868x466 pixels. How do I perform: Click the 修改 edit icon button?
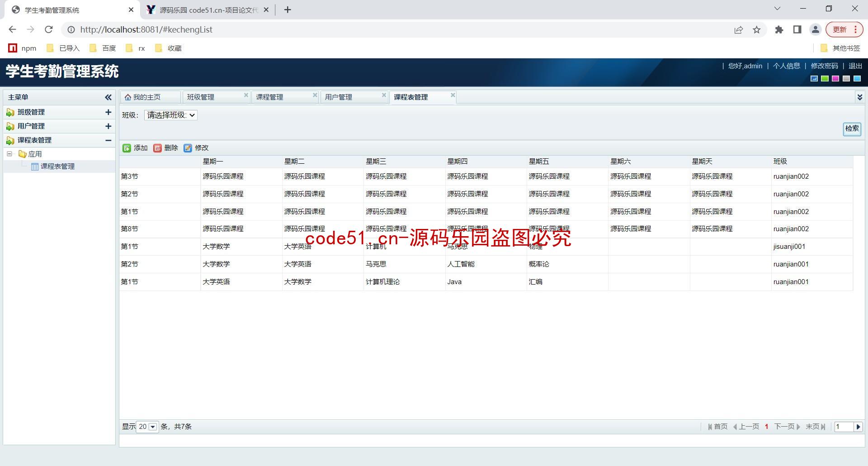tap(196, 148)
